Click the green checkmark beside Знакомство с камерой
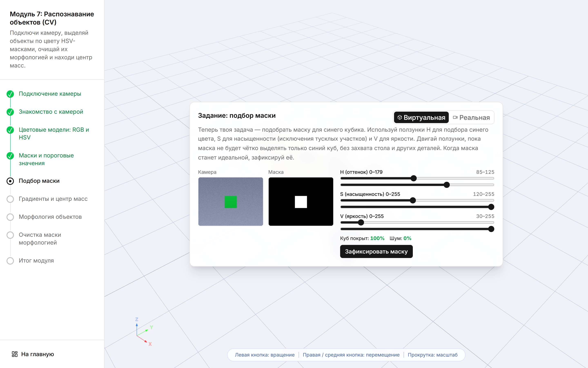This screenshot has height=368, width=588. [10, 112]
